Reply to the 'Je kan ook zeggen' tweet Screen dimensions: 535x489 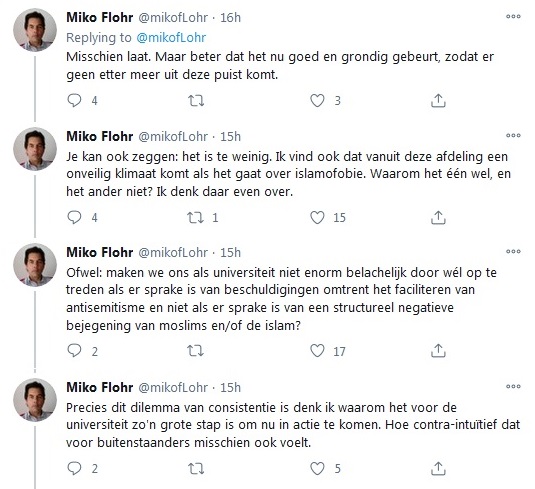tap(74, 217)
